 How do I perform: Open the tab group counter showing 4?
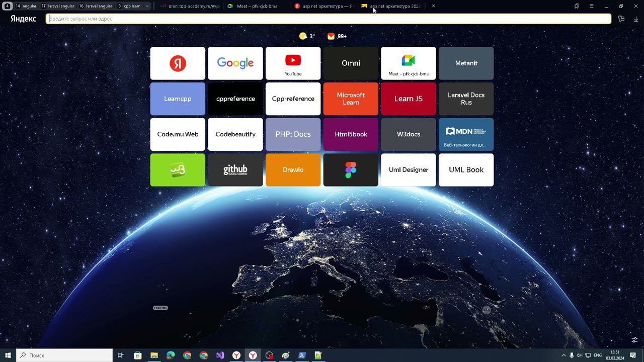7,6
